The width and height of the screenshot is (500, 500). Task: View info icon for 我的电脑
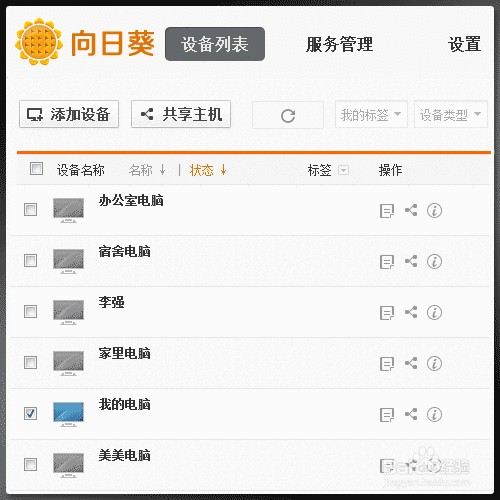click(x=434, y=414)
